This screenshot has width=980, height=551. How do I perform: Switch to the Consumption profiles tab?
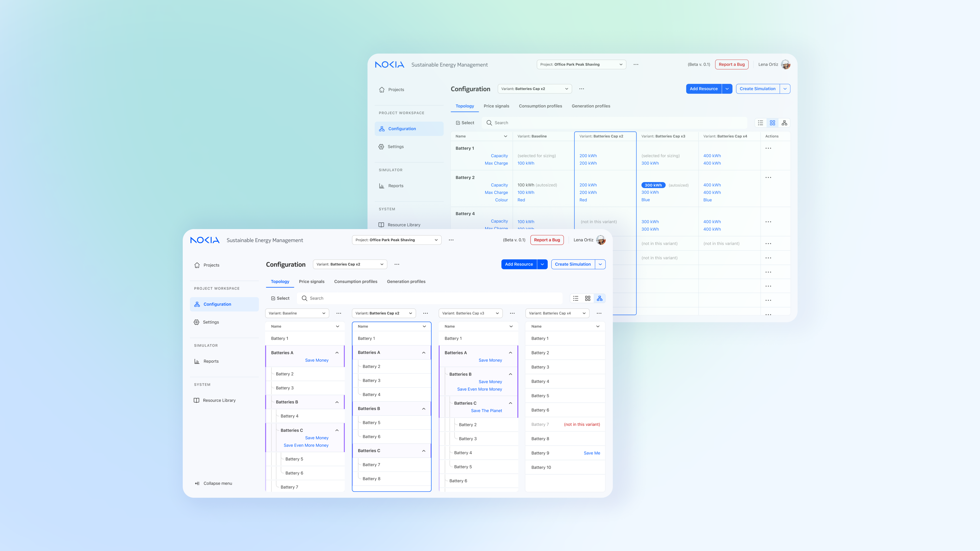click(x=355, y=281)
